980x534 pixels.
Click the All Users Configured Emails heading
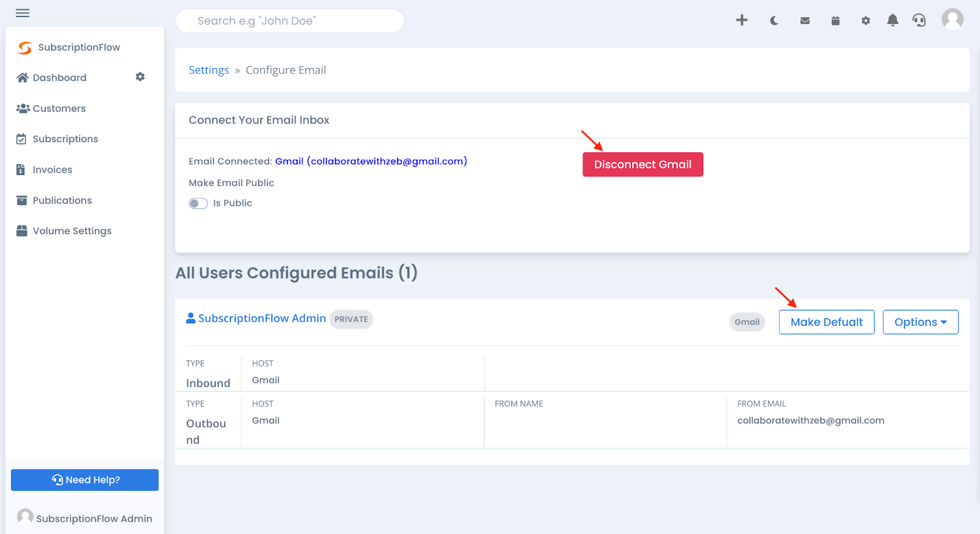(x=296, y=273)
